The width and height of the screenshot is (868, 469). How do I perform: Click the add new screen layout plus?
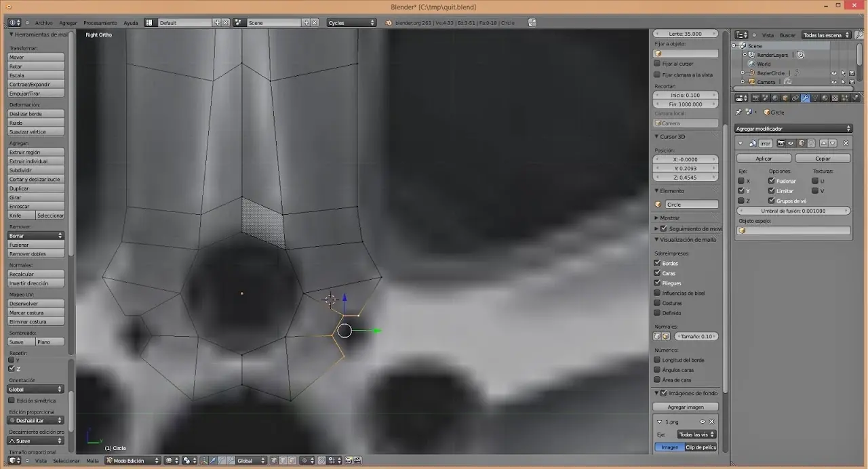pyautogui.click(x=218, y=22)
